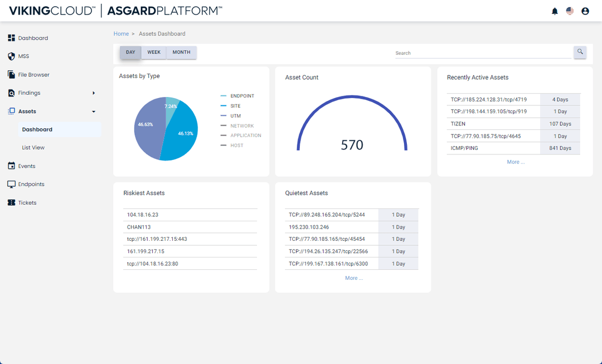Expand the Findings submenu chevron

tap(93, 93)
